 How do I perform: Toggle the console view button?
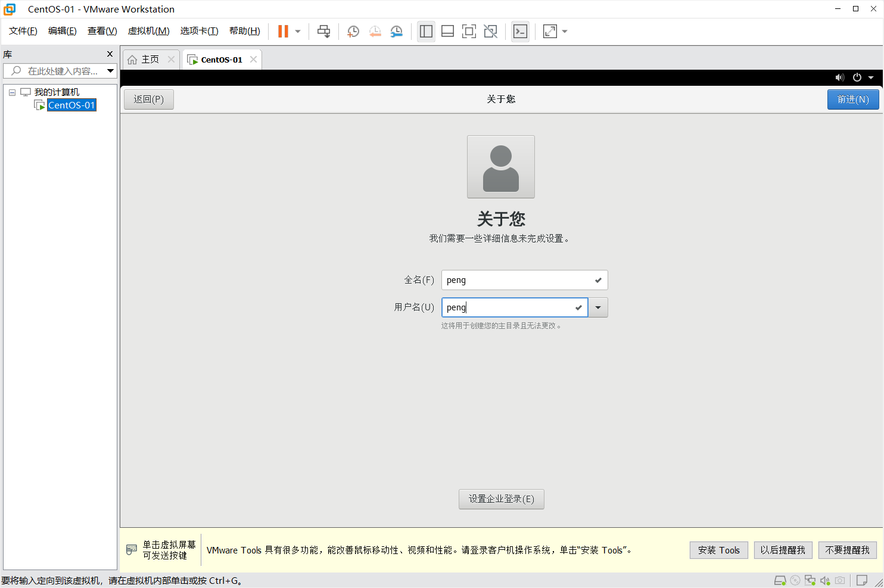520,31
